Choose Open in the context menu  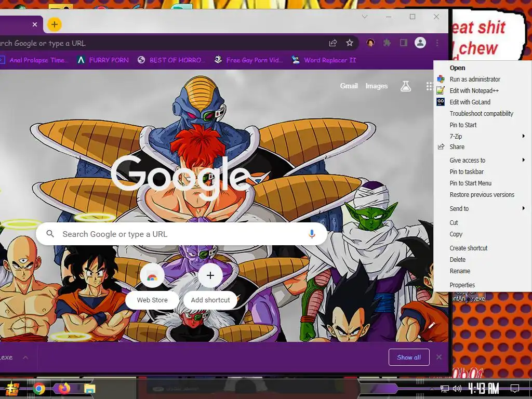tap(483, 68)
